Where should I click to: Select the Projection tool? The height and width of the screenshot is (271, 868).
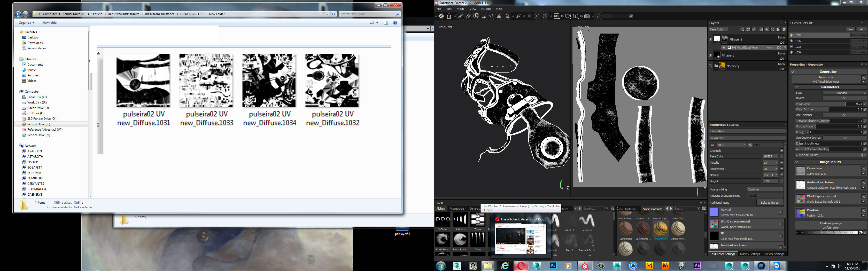[x=476, y=16]
